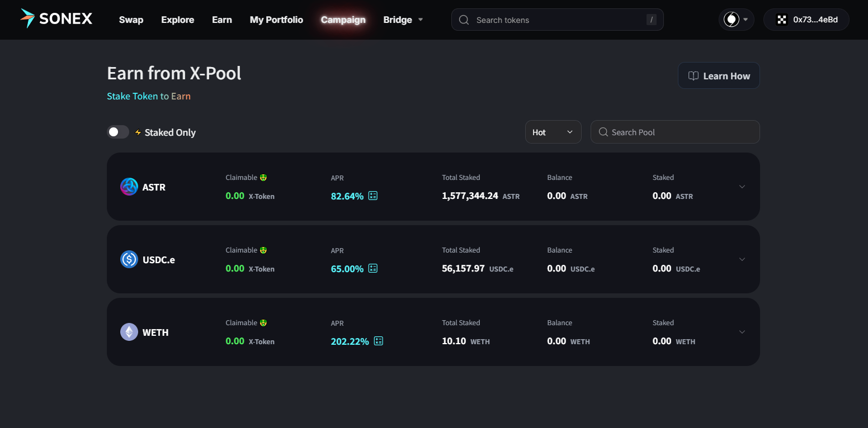The image size is (868, 428).
Task: Expand the Bridge dropdown menu
Action: point(403,20)
